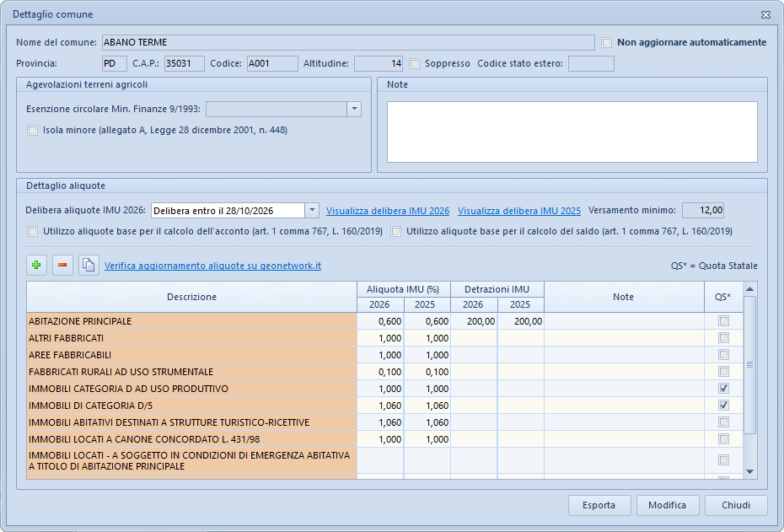Click the table scrollbar down arrow
This screenshot has height=532, width=784.
click(x=749, y=471)
